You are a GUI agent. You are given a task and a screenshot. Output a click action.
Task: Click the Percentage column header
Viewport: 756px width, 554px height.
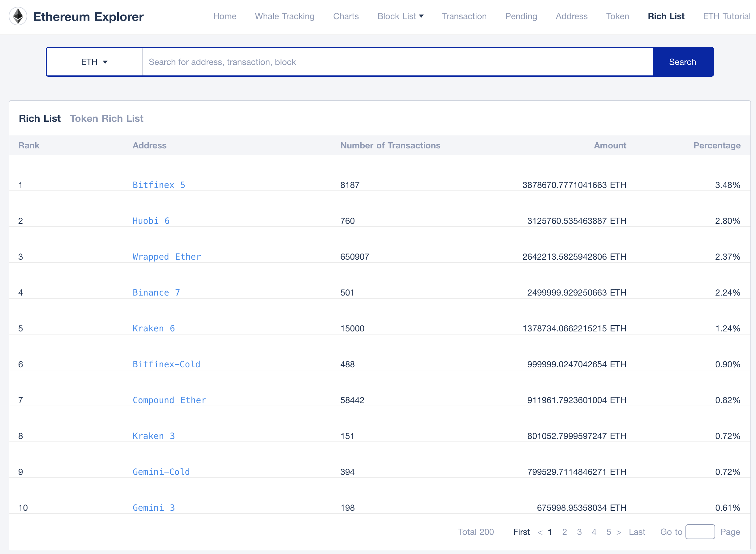tap(717, 145)
